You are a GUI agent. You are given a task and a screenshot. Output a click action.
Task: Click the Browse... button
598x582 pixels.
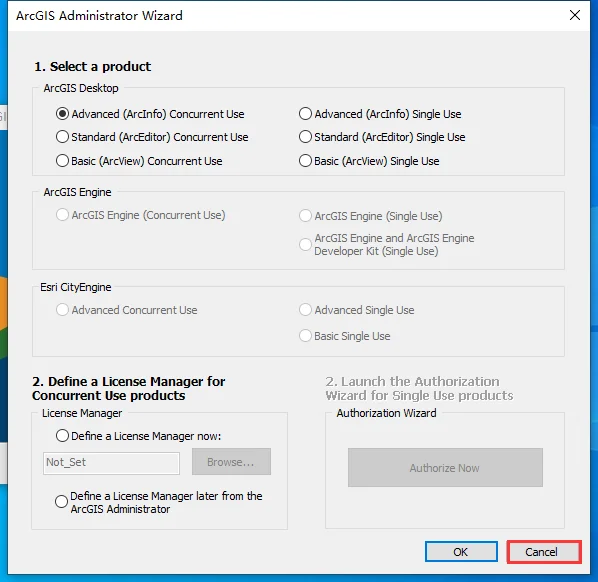click(231, 462)
